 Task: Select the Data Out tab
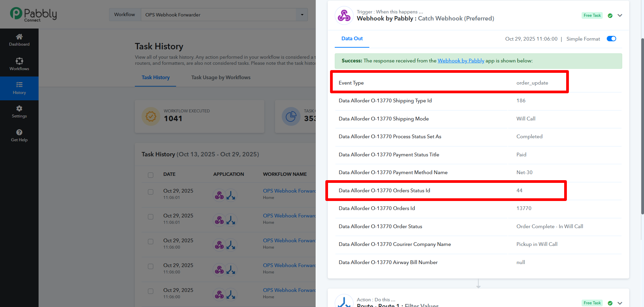[x=352, y=39]
